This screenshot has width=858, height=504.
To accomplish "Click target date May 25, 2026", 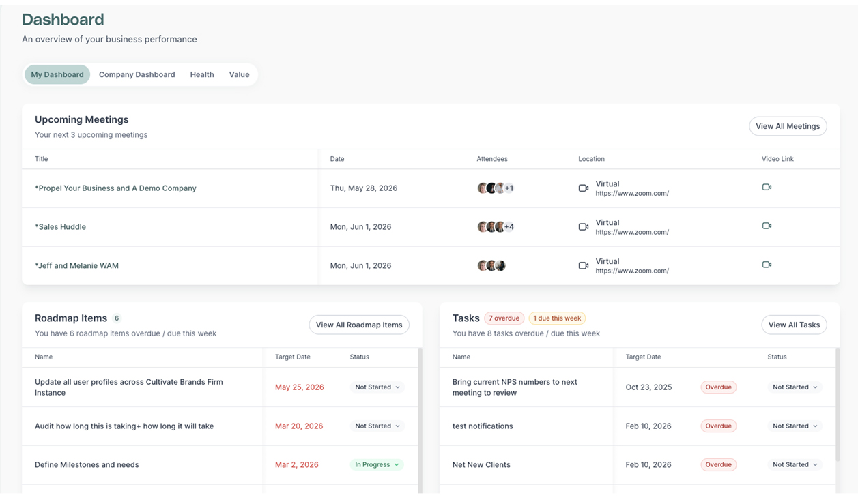I will point(300,387).
